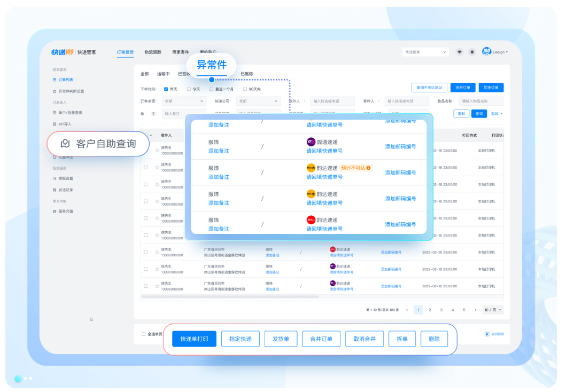This screenshot has height=392, width=566.
Task: Click the 返回顶部 back-to-top icon
Action: [486, 334]
